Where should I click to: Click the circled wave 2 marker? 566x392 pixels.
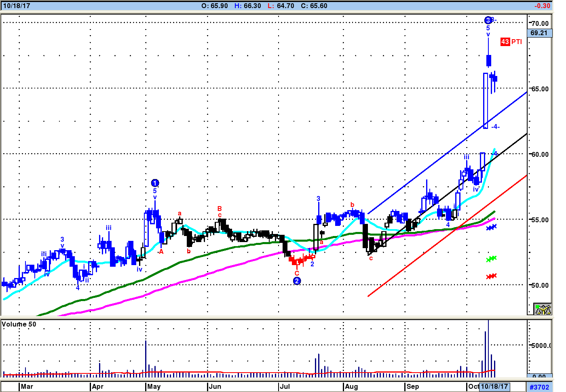click(297, 281)
